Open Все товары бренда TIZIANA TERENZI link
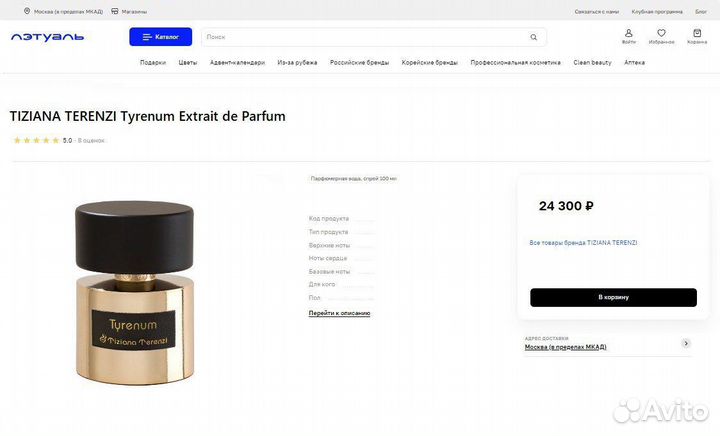This screenshot has width=720, height=436. click(x=583, y=243)
